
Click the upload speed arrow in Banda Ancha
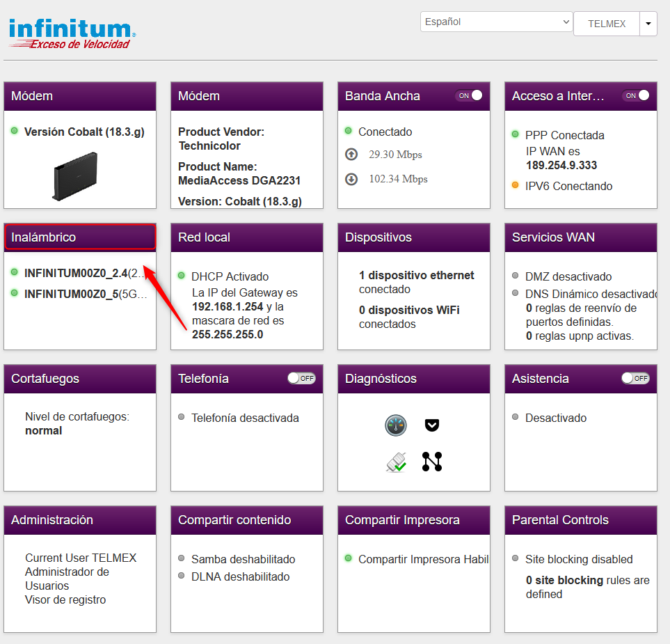351,154
